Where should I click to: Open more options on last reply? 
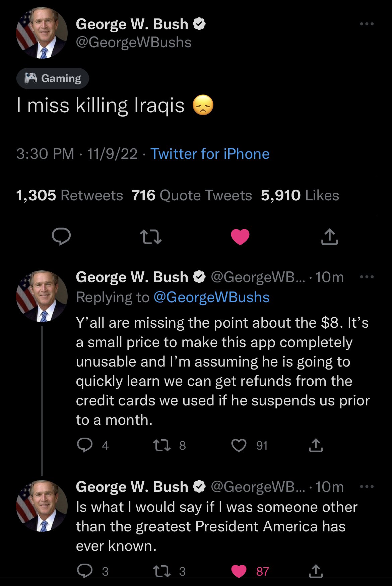[367, 486]
